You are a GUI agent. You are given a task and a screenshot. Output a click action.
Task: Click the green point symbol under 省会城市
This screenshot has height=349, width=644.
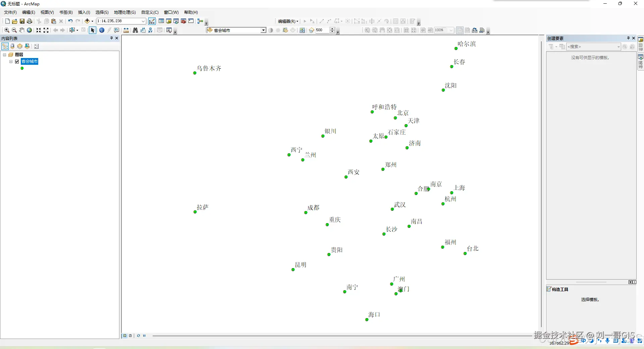coord(22,68)
